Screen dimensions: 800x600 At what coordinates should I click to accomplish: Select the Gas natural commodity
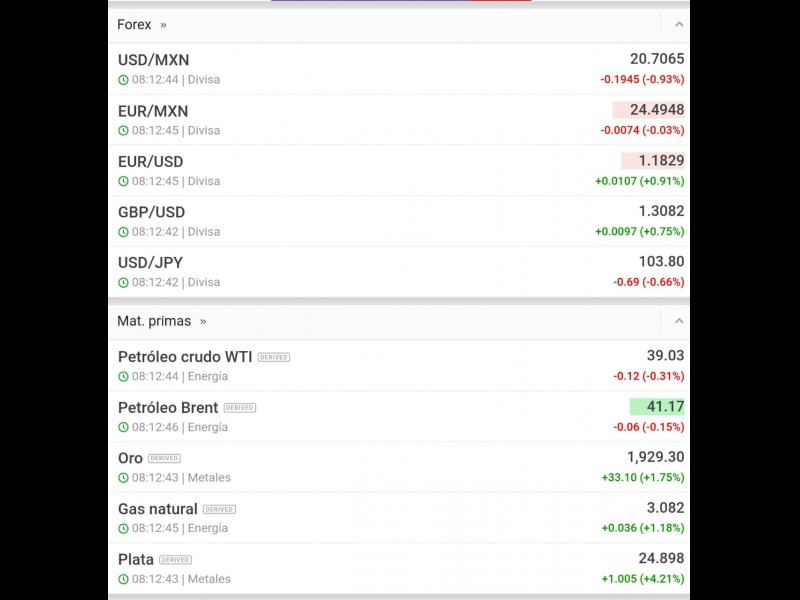[x=158, y=509]
